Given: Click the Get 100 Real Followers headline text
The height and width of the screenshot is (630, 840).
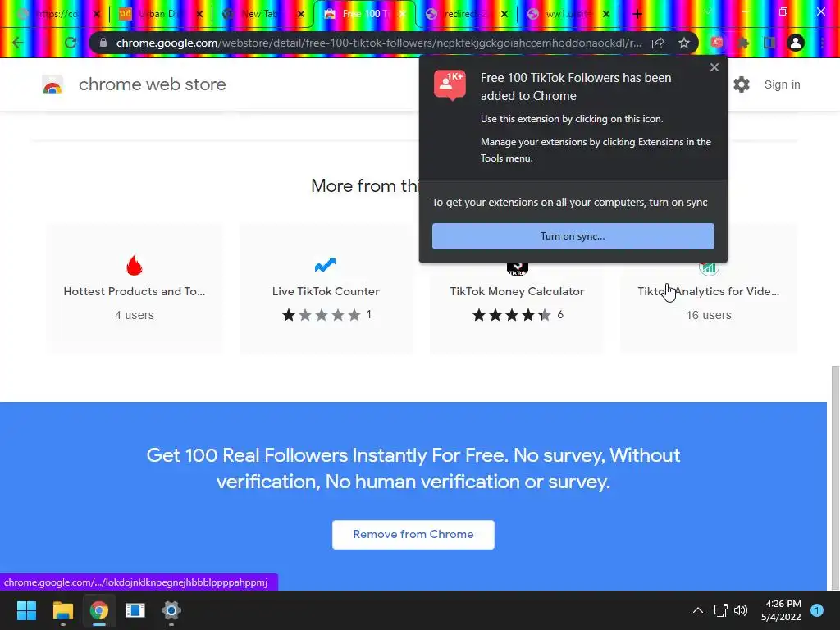Looking at the screenshot, I should pyautogui.click(x=413, y=468).
